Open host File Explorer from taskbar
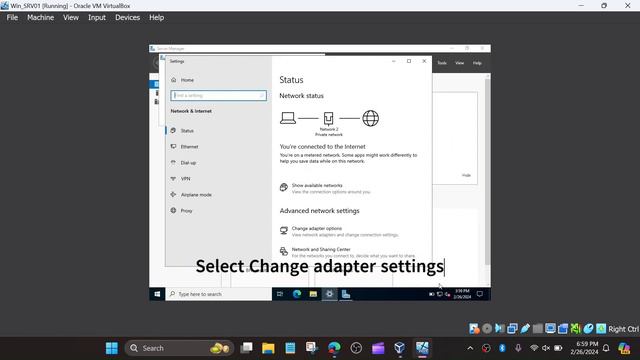 tap(268, 348)
